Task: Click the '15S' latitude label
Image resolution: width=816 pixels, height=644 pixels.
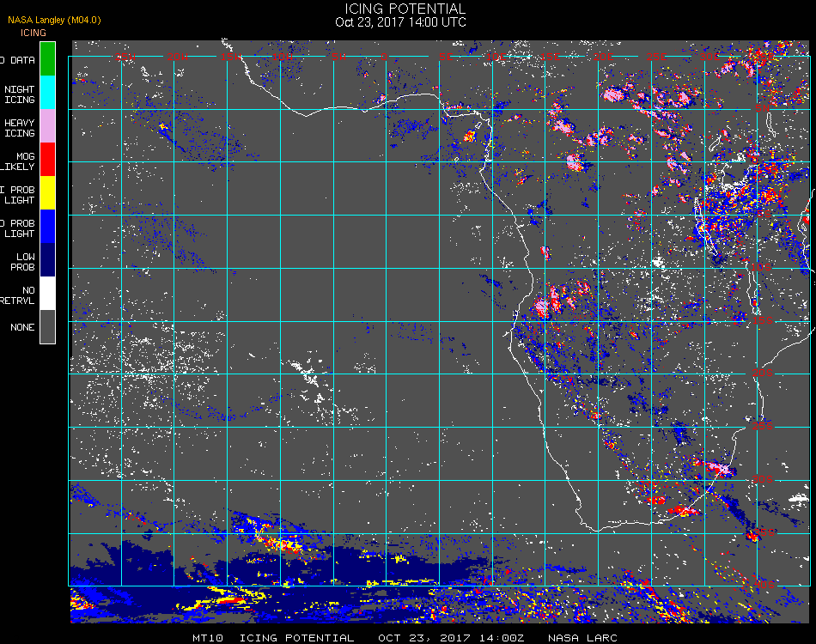Action: pos(763,320)
